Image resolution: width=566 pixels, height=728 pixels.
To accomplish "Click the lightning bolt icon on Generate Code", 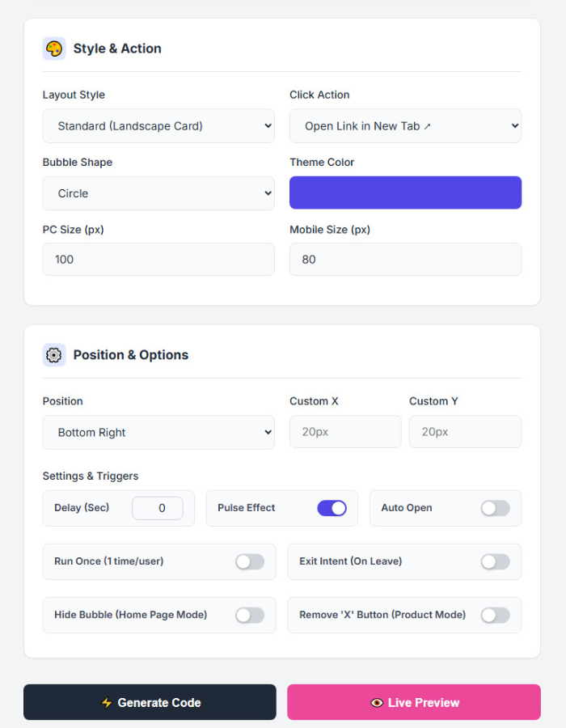I will pyautogui.click(x=107, y=702).
